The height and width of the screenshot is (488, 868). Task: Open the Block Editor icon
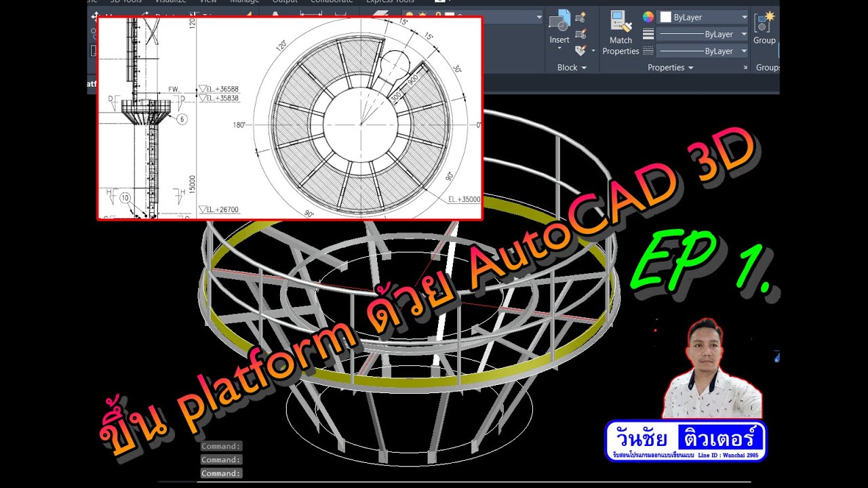[580, 34]
